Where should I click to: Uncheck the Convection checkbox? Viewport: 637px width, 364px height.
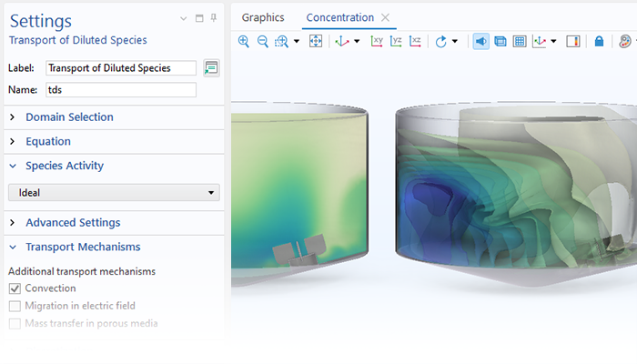point(15,288)
